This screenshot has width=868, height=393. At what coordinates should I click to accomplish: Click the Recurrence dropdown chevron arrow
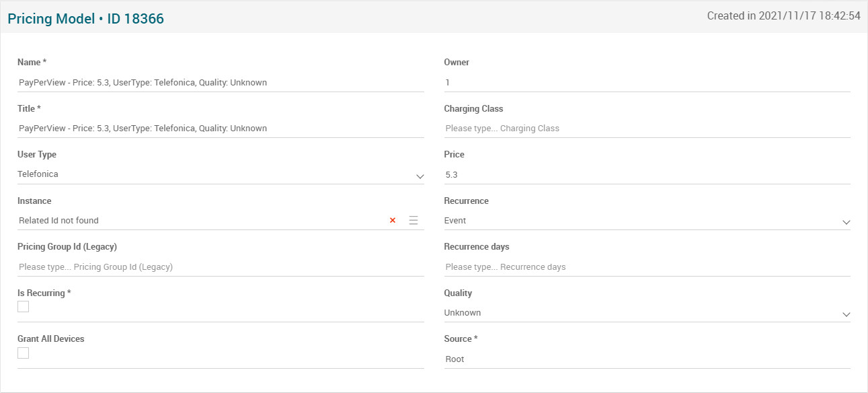point(846,222)
